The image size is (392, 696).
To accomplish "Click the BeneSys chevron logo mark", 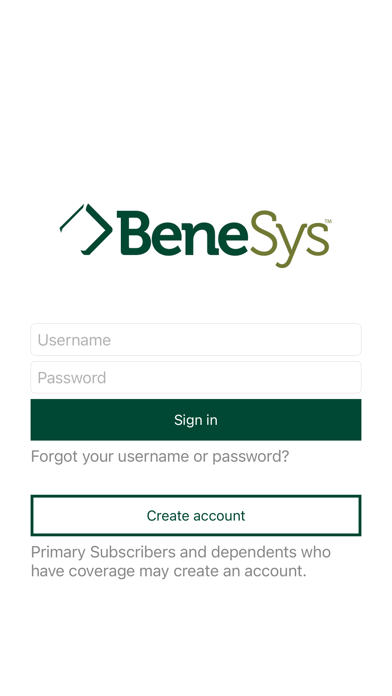I will click(86, 229).
